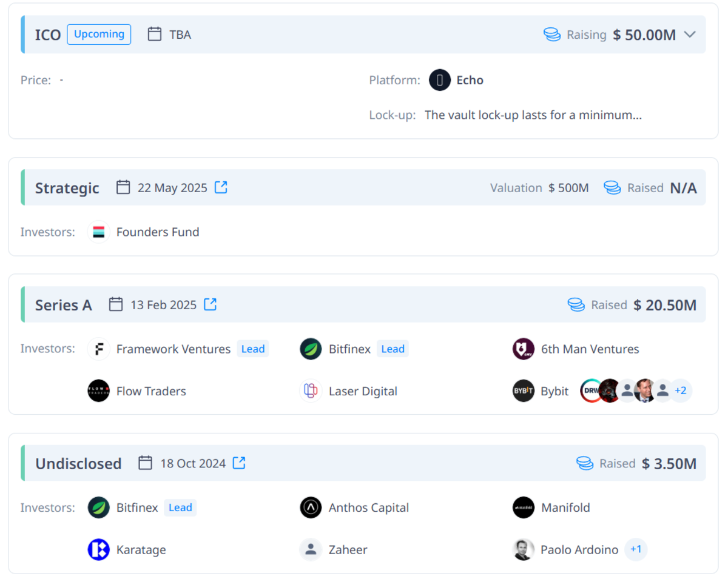The height and width of the screenshot is (576, 728).
Task: Click the calendar icon in Strategic round
Action: [123, 187]
